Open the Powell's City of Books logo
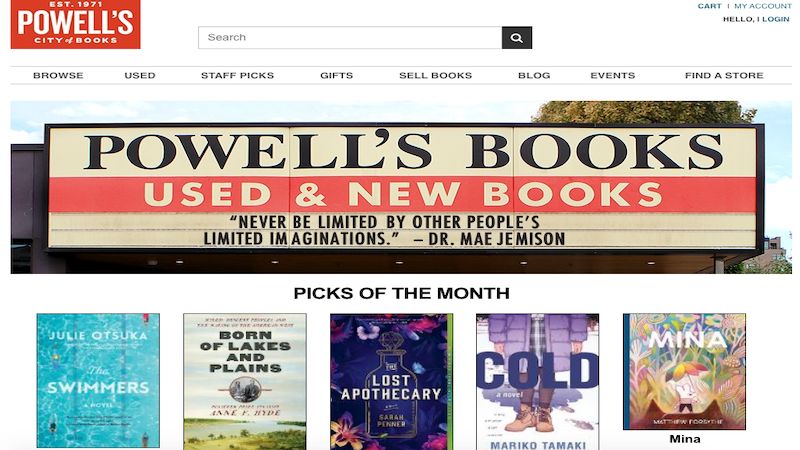The width and height of the screenshot is (800, 450). pos(76,24)
